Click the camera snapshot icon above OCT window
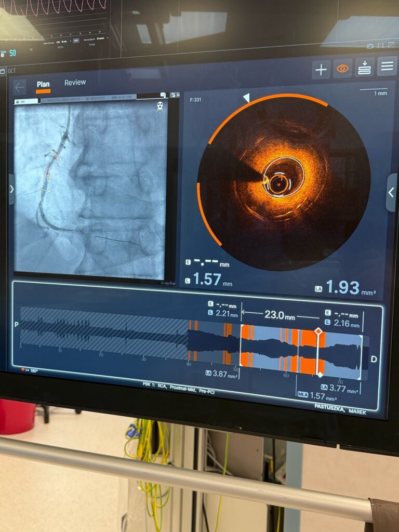The height and width of the screenshot is (532, 399). [x=370, y=46]
